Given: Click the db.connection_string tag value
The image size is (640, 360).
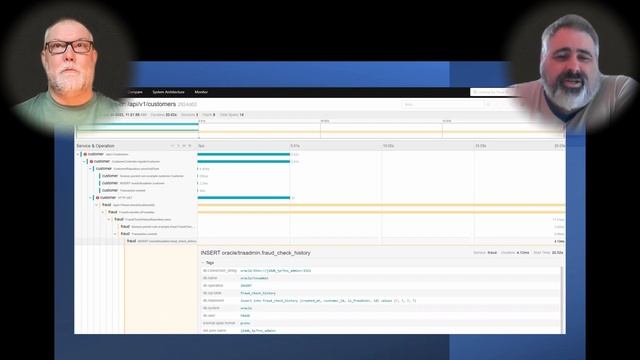Looking at the screenshot, I should pos(276,271).
